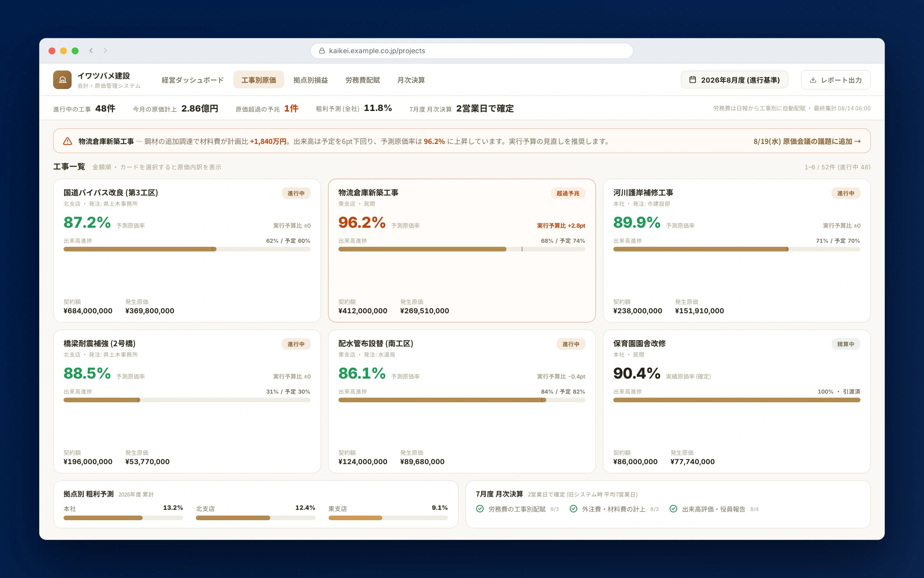Screen dimensions: 924x578
Task: Go to the 月次決算 tab
Action: 411,80
